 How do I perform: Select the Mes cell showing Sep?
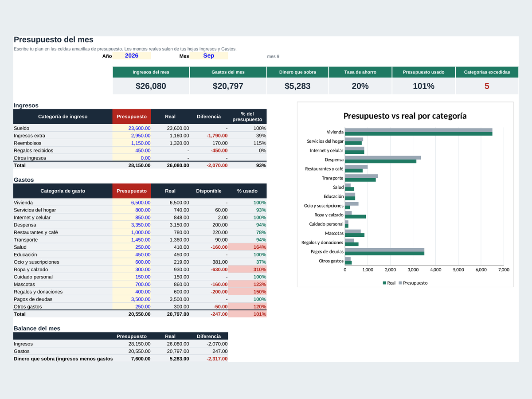(x=209, y=56)
